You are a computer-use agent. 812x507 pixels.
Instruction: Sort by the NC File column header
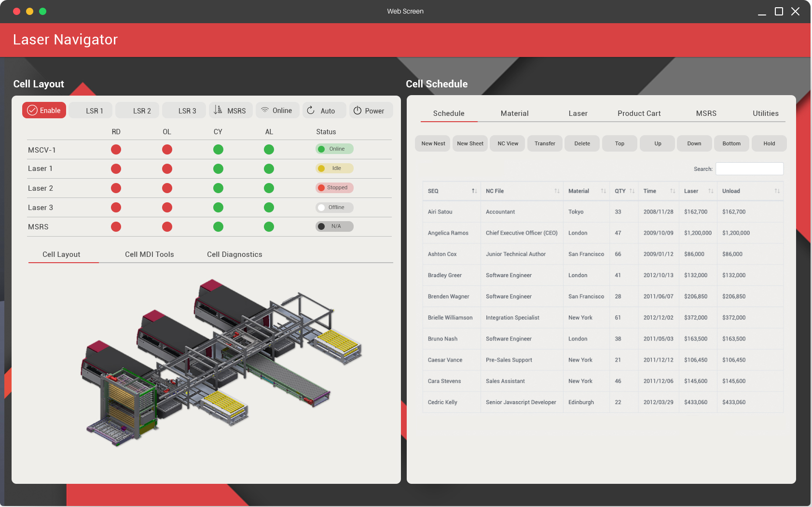[x=522, y=191]
